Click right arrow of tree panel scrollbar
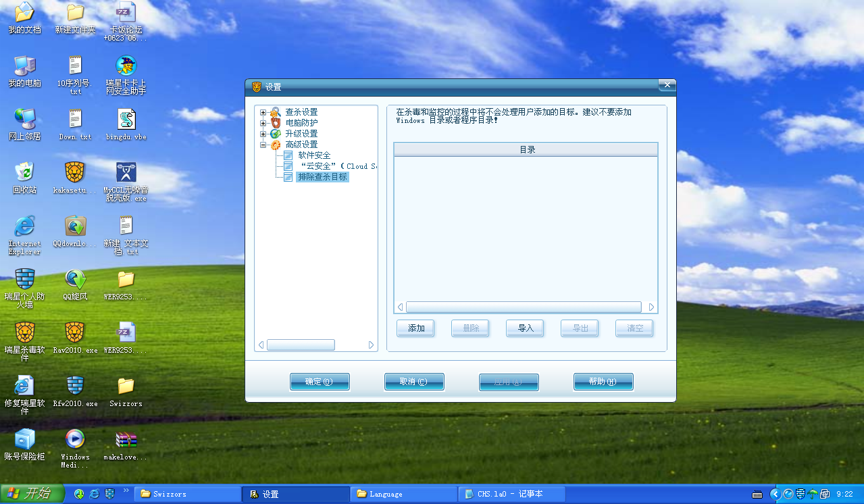 (x=371, y=345)
